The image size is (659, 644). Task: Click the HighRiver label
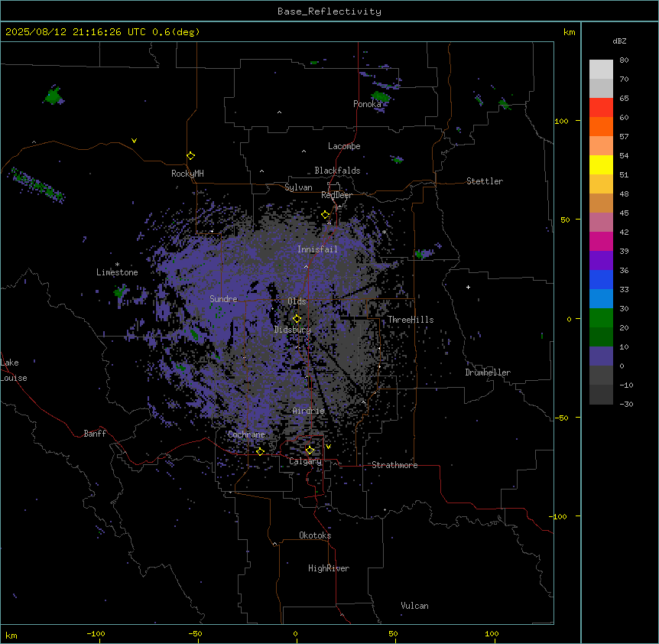(x=329, y=568)
